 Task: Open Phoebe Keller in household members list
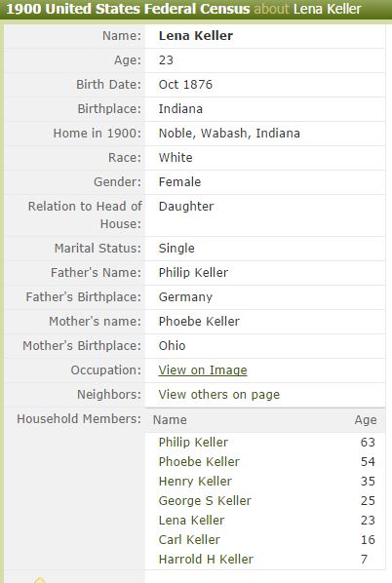199,461
